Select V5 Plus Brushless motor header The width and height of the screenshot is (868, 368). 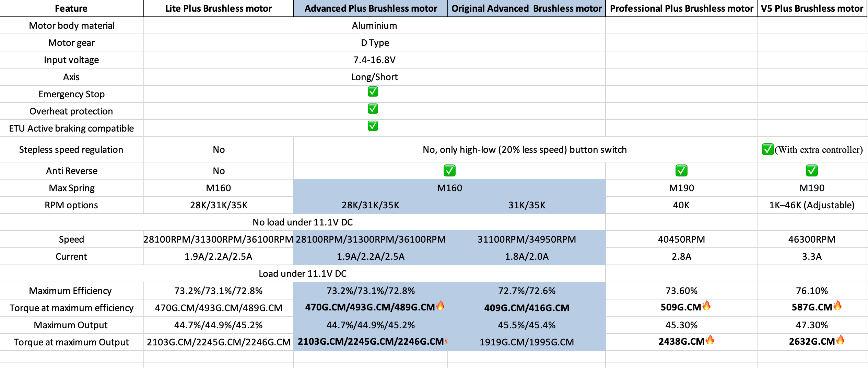pyautogui.click(x=812, y=9)
